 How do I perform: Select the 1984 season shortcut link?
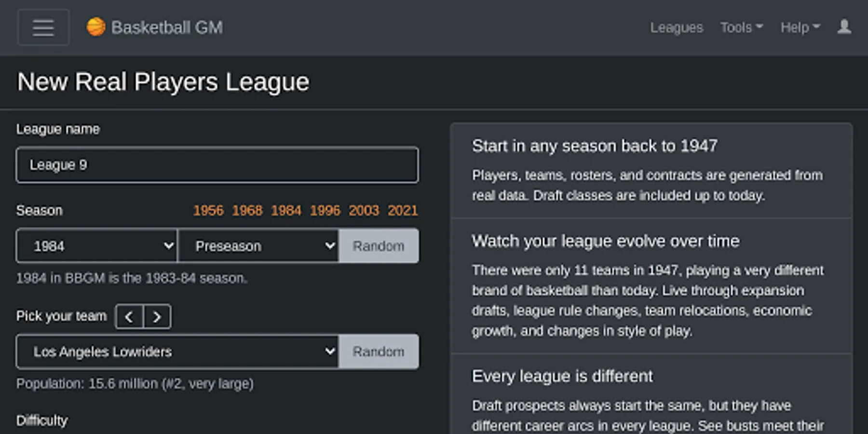[286, 211]
